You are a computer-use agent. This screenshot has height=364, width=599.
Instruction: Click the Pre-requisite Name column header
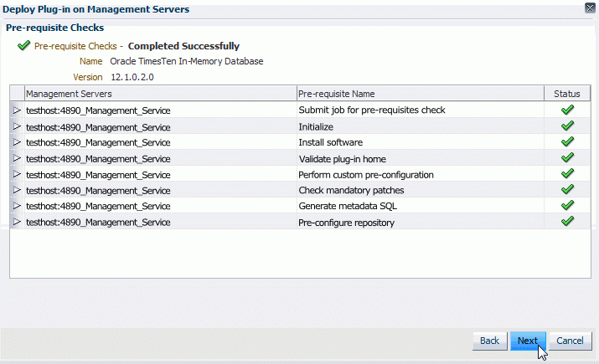tap(421, 94)
